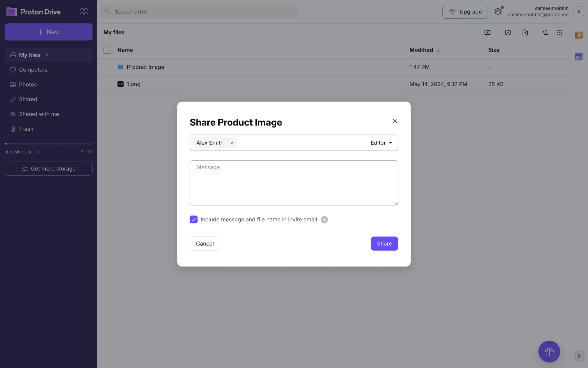Screen dimensions: 588x368
Task: Click the settings gear icon
Action: [498, 12]
